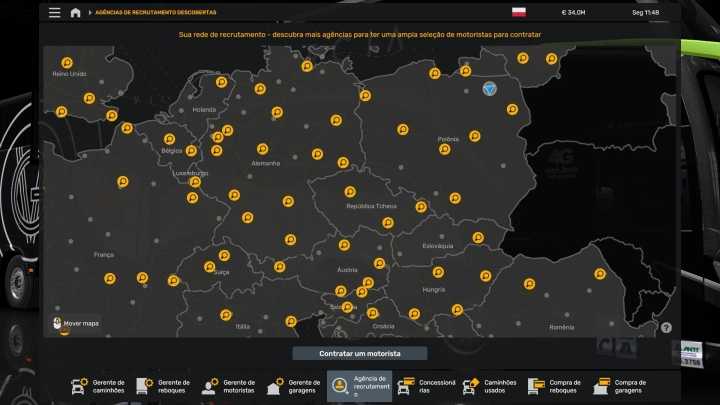Image resolution: width=720 pixels, height=405 pixels.
Task: Click the Seg 11:48 clock text
Action: pyautogui.click(x=645, y=12)
